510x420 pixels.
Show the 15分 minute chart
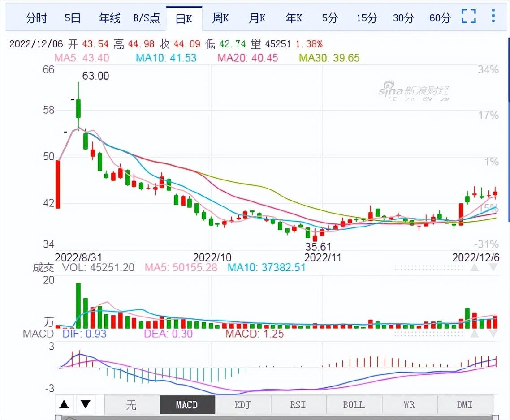click(x=367, y=18)
